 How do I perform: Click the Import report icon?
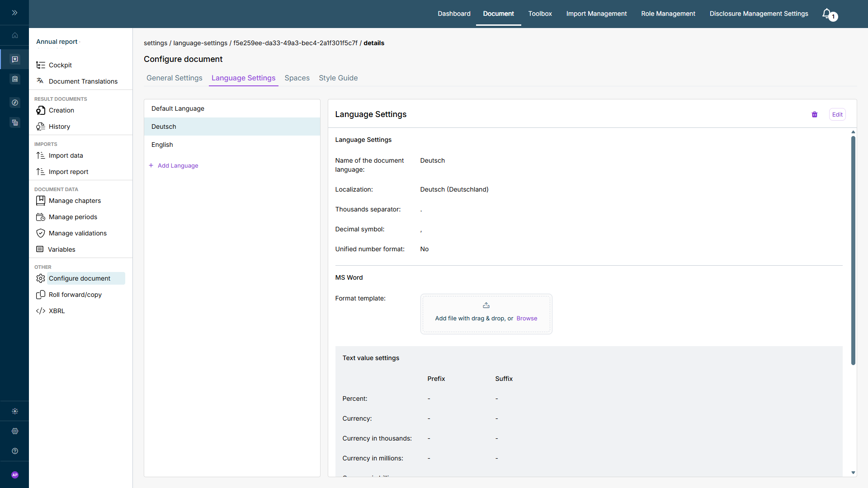click(x=41, y=172)
